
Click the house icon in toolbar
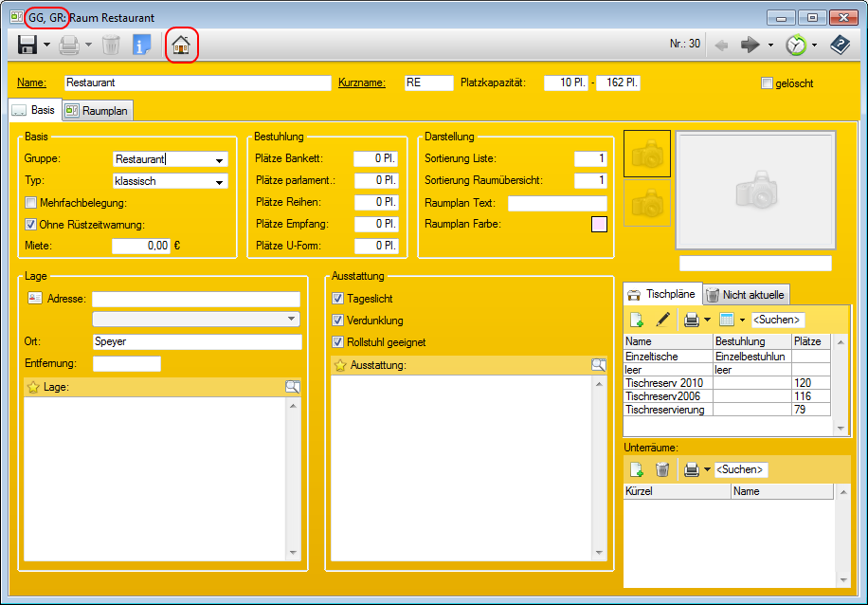[x=181, y=45]
